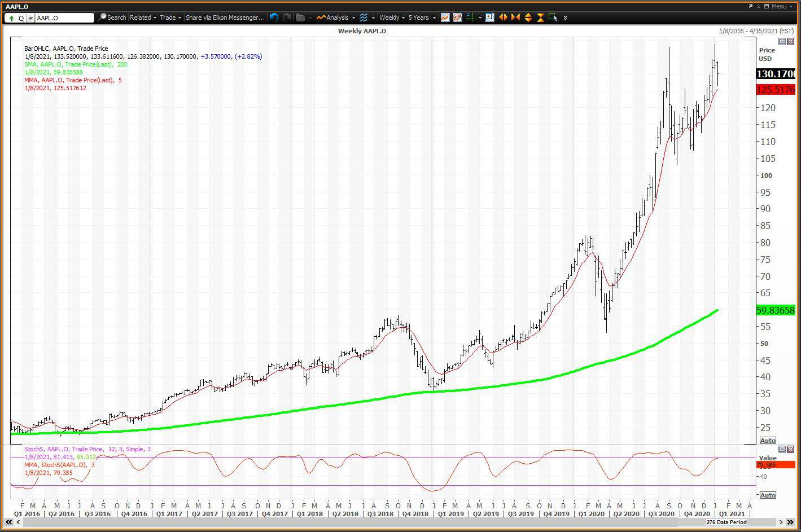
Task: Open the Weekly interval dropdown
Action: pos(392,17)
